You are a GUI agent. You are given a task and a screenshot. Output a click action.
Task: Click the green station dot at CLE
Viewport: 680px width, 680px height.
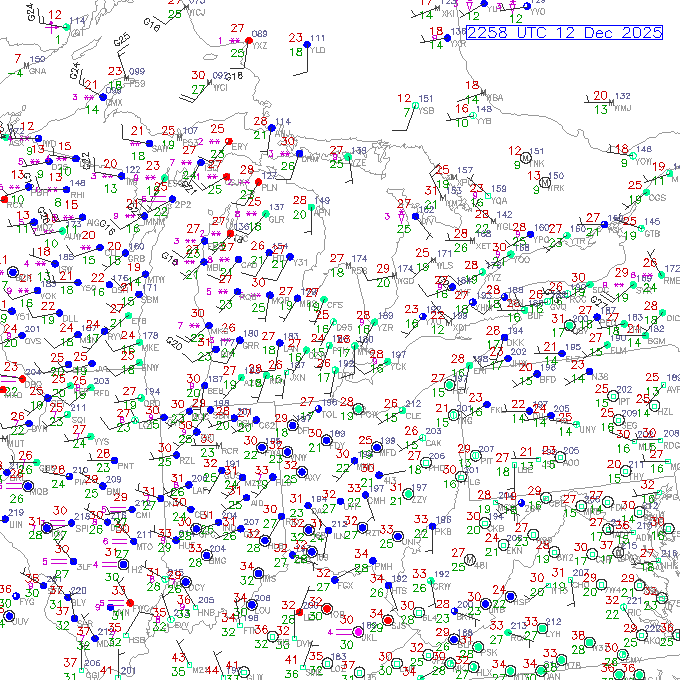pos(402,410)
